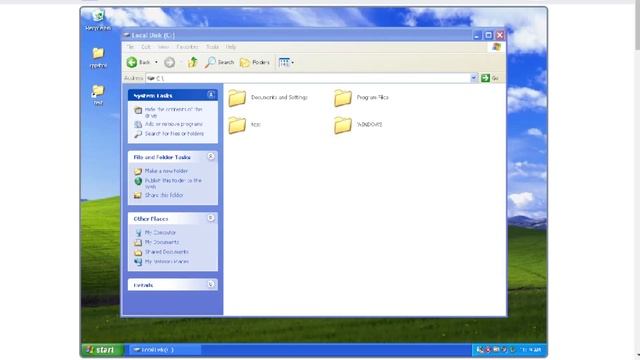
Task: Open Shared Documents from Other Places
Action: click(x=167, y=252)
